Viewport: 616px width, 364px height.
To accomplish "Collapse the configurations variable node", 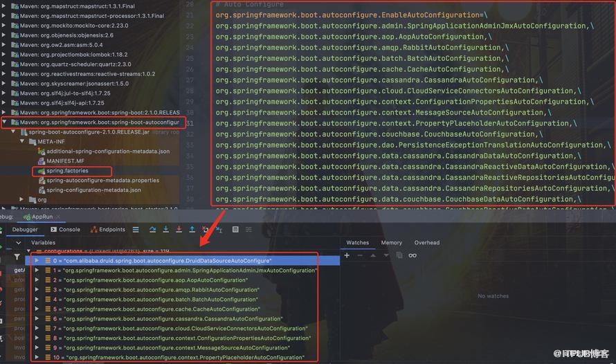I will pyautogui.click(x=28, y=251).
